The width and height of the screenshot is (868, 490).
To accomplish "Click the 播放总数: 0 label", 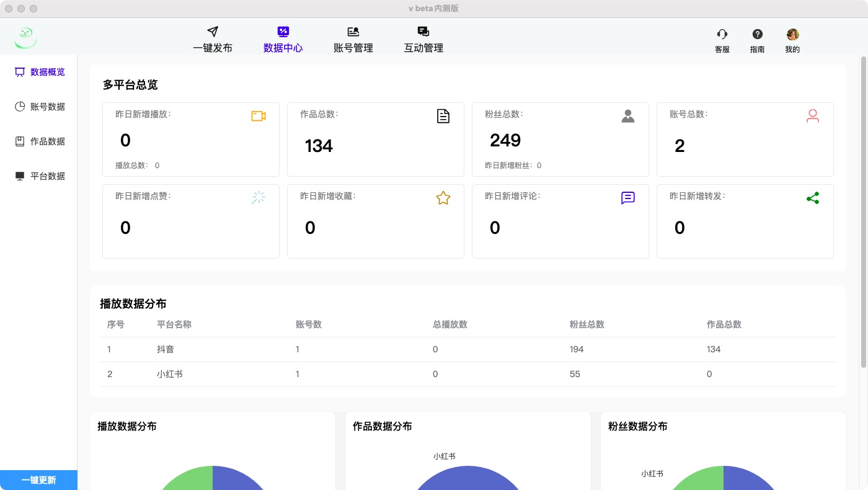I will click(137, 166).
